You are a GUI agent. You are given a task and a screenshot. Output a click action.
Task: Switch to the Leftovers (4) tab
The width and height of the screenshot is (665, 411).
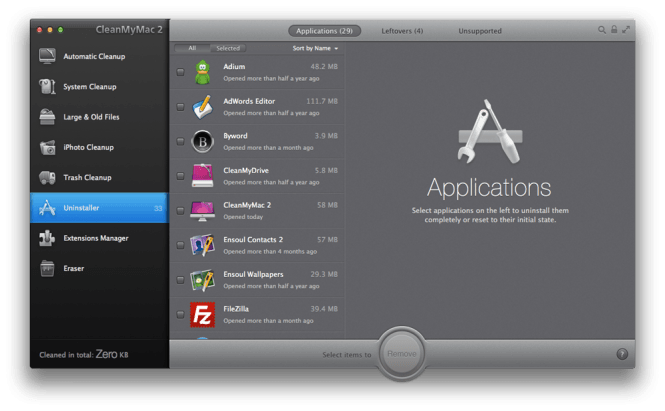pos(402,31)
